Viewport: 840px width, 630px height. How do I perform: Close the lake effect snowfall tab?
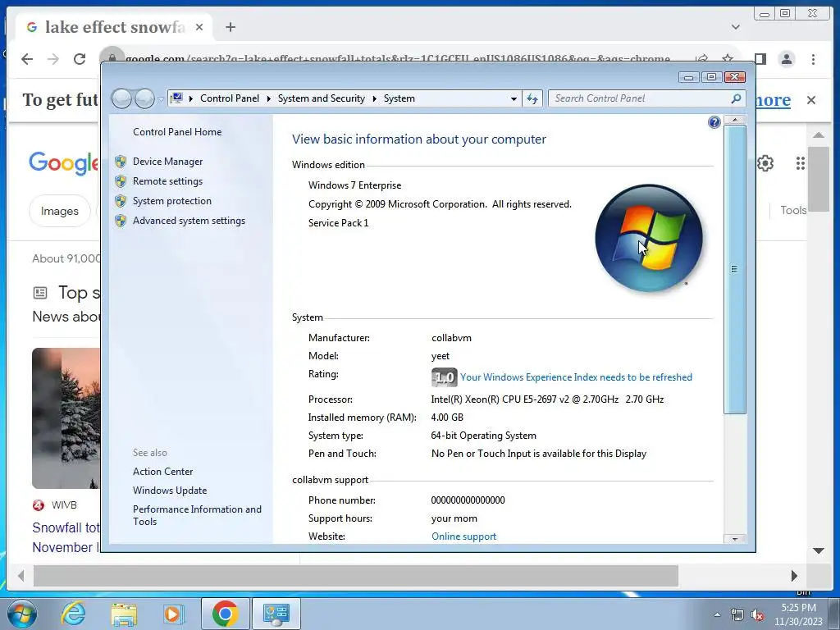(199, 27)
